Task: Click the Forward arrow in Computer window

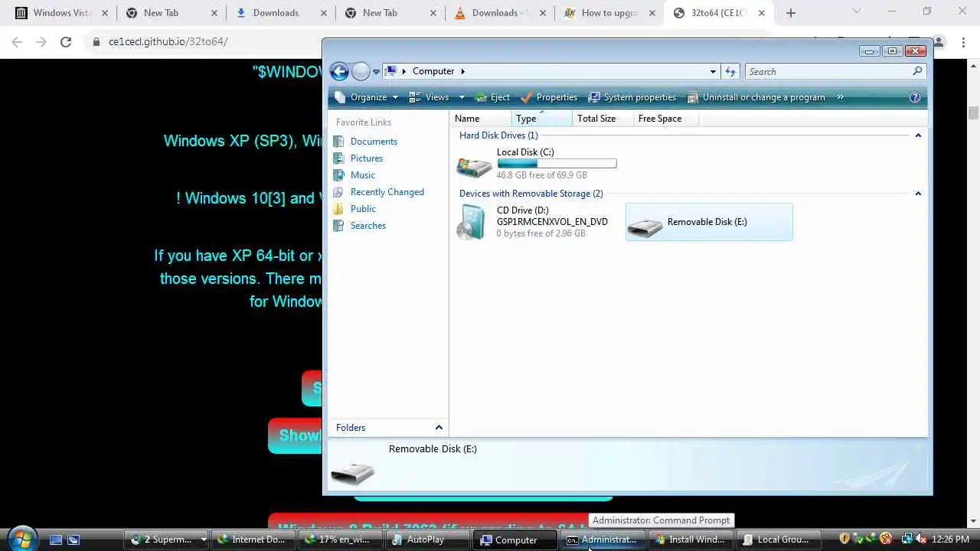Action: click(x=361, y=71)
